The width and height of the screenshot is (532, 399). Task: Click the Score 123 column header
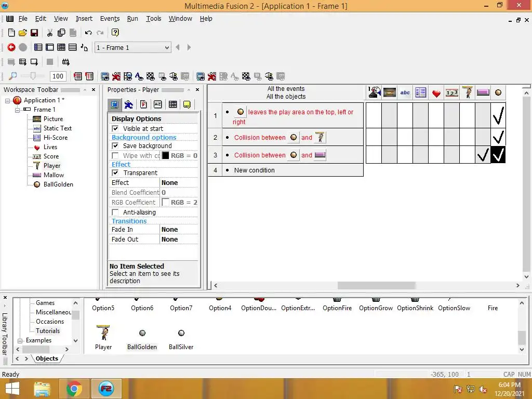(452, 92)
